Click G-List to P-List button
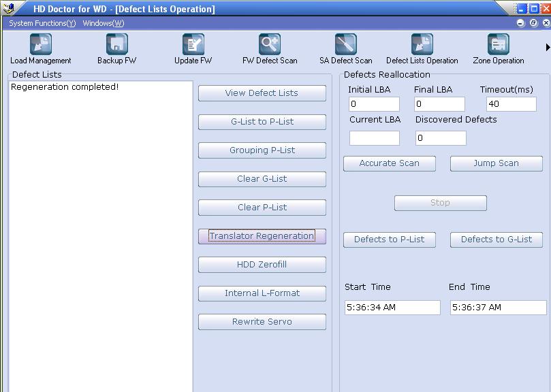 point(262,122)
